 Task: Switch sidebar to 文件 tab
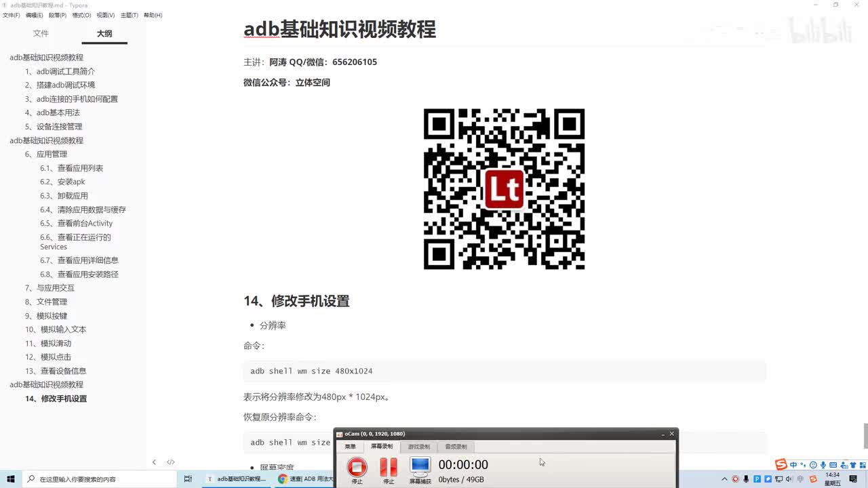tap(41, 33)
